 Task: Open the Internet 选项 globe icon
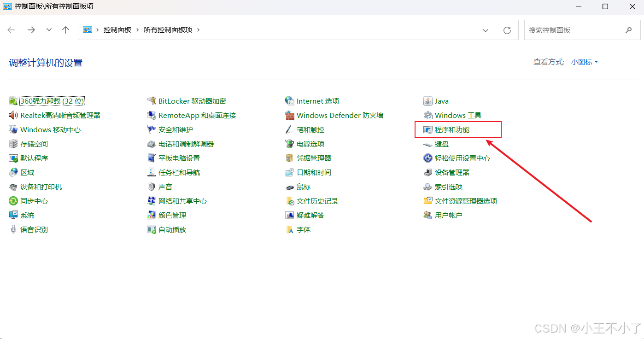[x=290, y=101]
